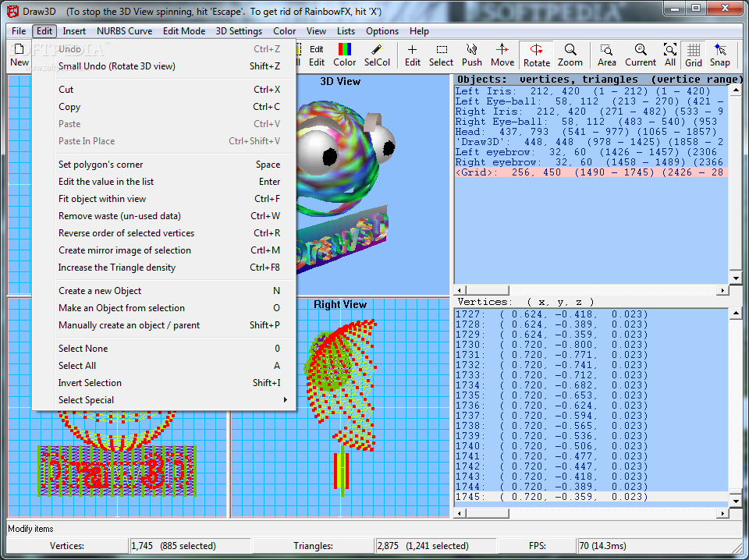This screenshot has width=749, height=560.
Task: Select the Zoom magnifier tool
Action: pos(570,55)
